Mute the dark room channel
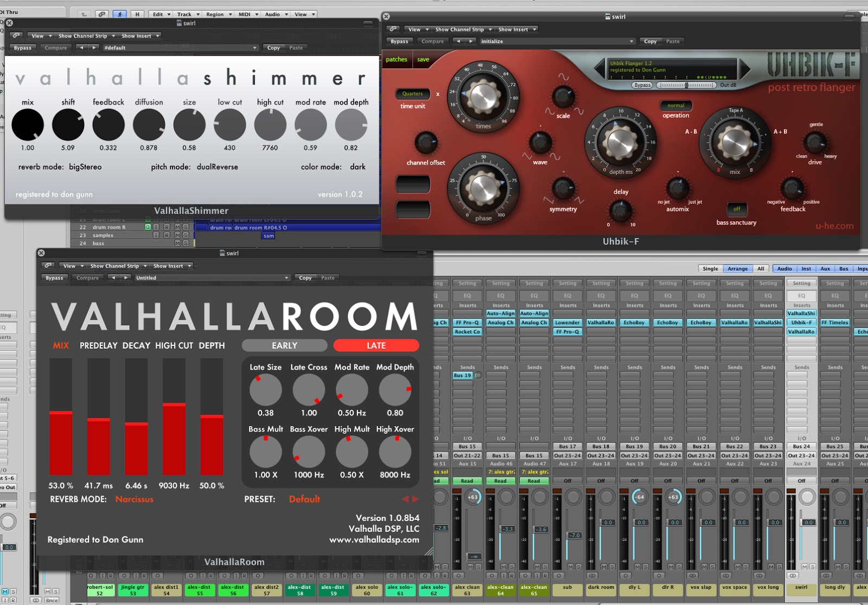Image resolution: width=868 pixels, height=605 pixels. pyautogui.click(x=605, y=567)
